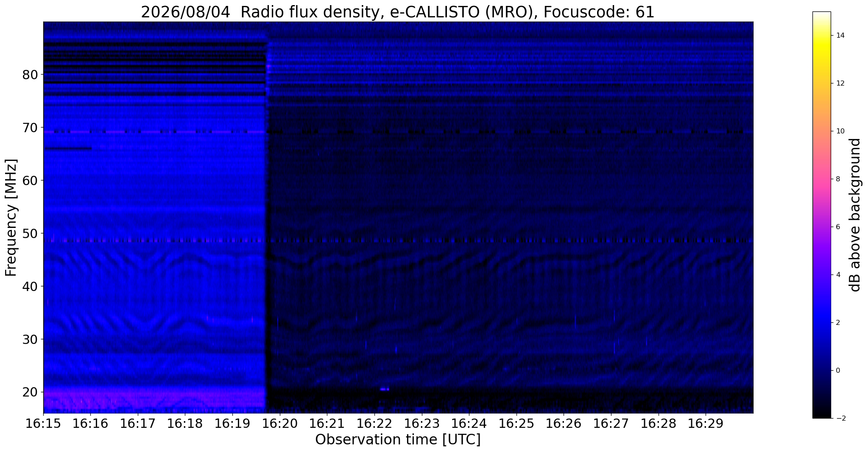This screenshot has height=452, width=868.
Task: Click the 80 MHz frequency tick label
Action: (x=30, y=75)
